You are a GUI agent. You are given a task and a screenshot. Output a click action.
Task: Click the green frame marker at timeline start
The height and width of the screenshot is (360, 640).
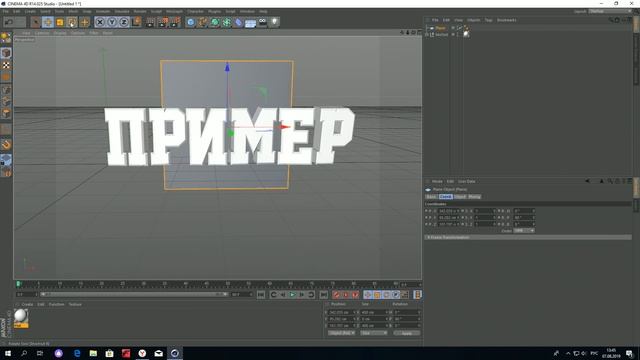pos(18,284)
